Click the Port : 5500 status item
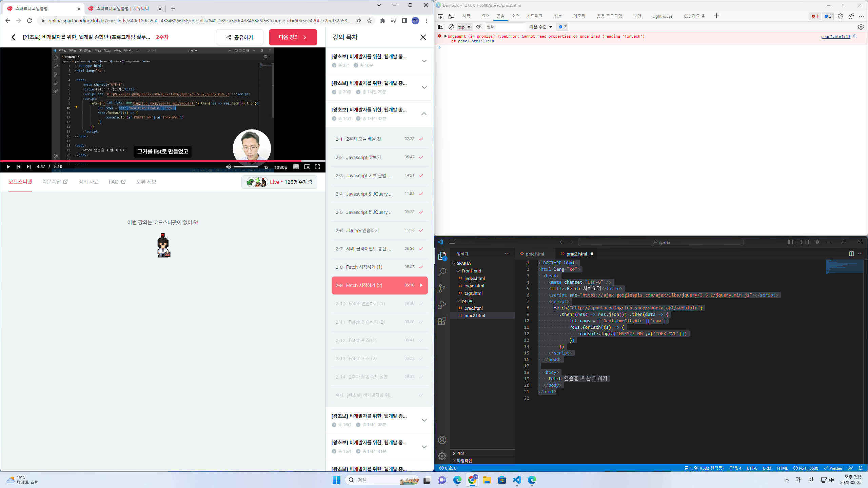868x488 pixels. [x=806, y=468]
